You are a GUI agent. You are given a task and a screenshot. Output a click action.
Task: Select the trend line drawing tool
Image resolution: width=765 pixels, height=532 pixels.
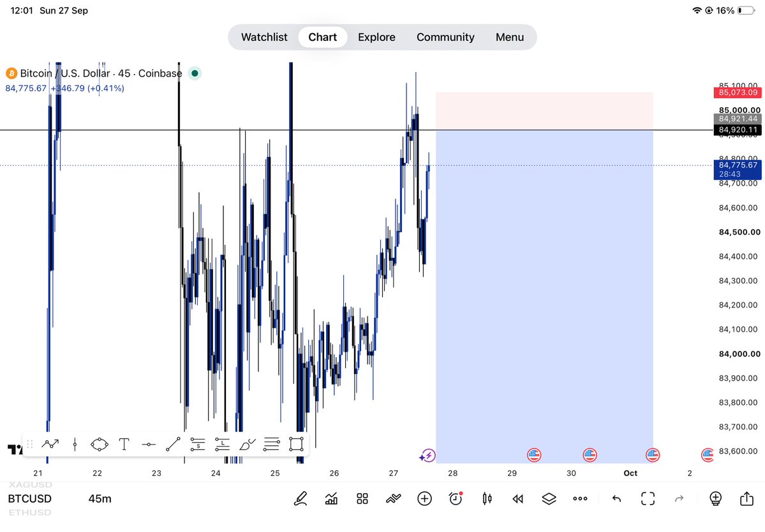pos(173,444)
